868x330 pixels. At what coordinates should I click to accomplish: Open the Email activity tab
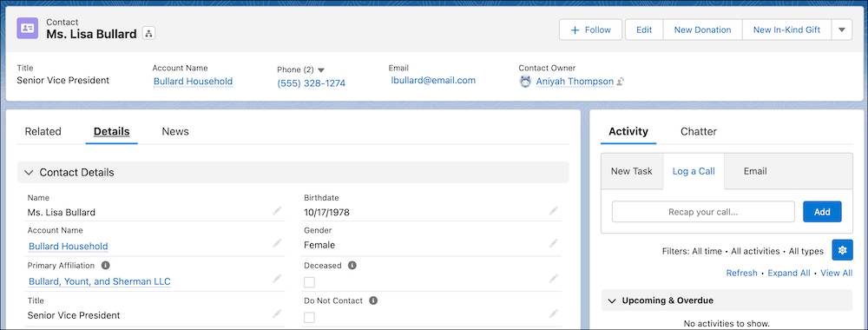[x=755, y=171]
